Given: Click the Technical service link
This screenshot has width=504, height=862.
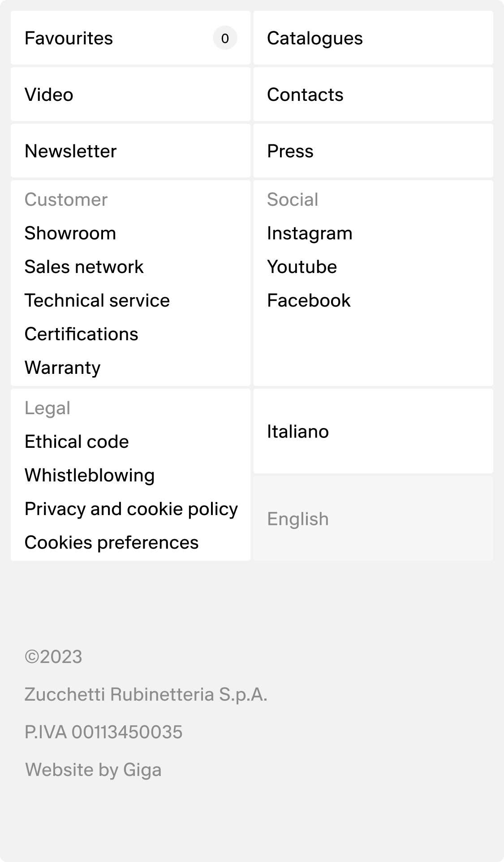Looking at the screenshot, I should click(97, 301).
